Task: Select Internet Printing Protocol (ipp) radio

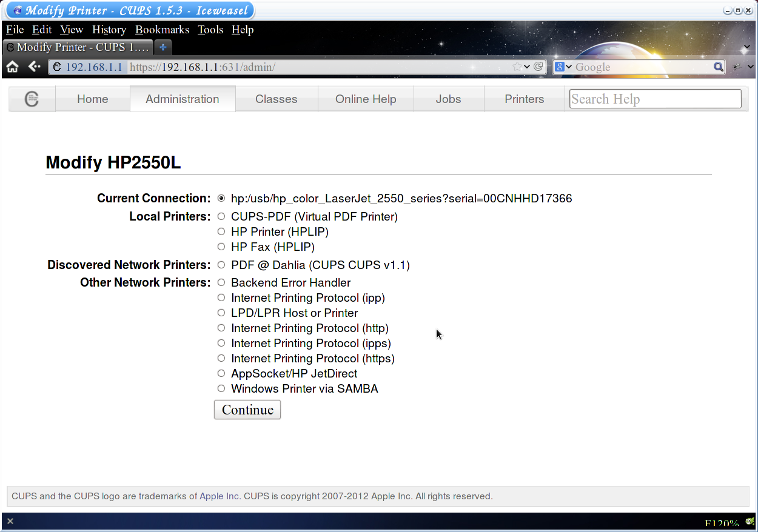Action: pyautogui.click(x=221, y=298)
